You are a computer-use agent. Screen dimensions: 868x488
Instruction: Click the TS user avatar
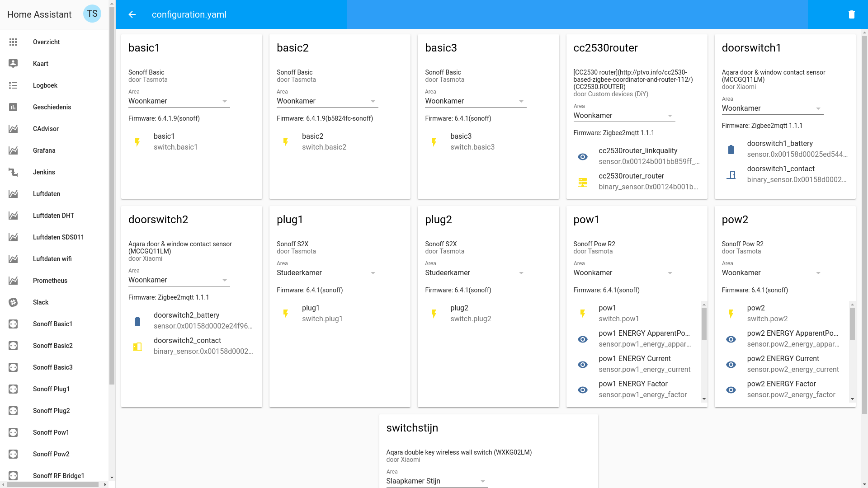pos(92,14)
